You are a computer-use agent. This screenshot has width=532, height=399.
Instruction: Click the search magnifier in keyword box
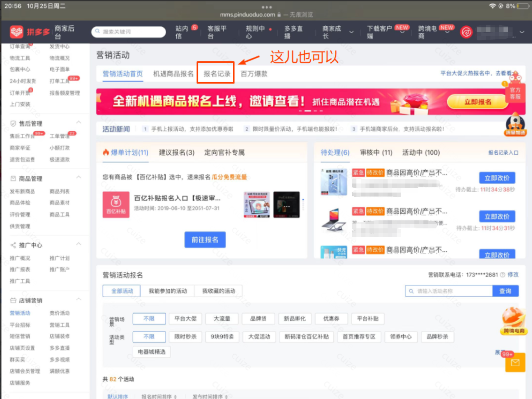(x=98, y=31)
